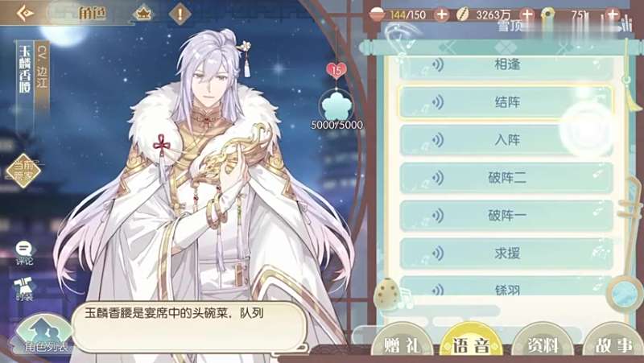Click the heart affection level icon
Screen dimensions: 644x363
coord(336,70)
